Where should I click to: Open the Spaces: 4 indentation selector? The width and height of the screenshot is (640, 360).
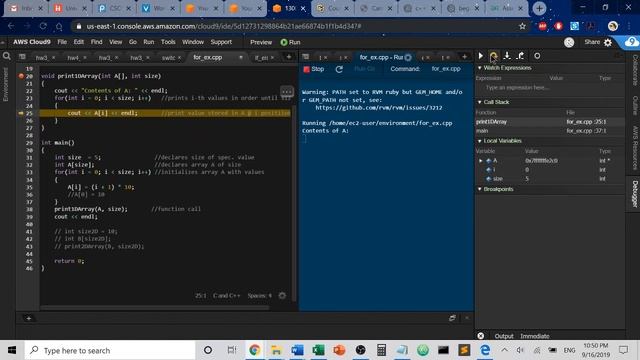click(x=259, y=296)
